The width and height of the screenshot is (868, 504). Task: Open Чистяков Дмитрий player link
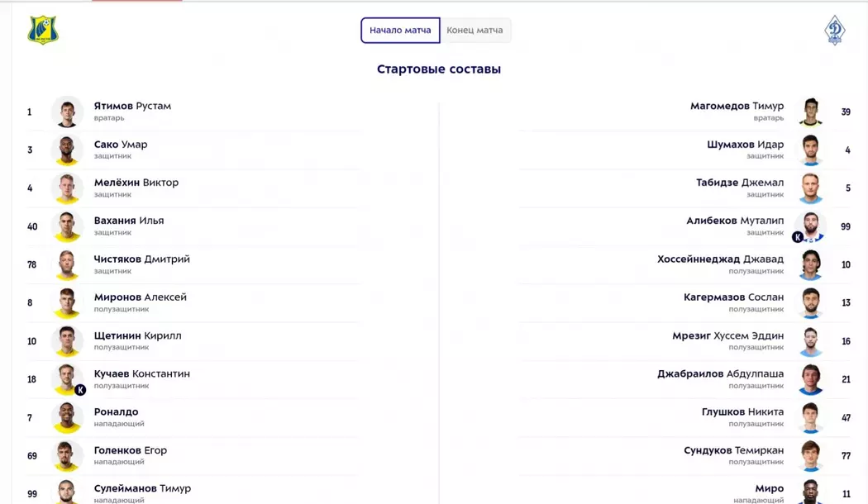click(x=142, y=259)
